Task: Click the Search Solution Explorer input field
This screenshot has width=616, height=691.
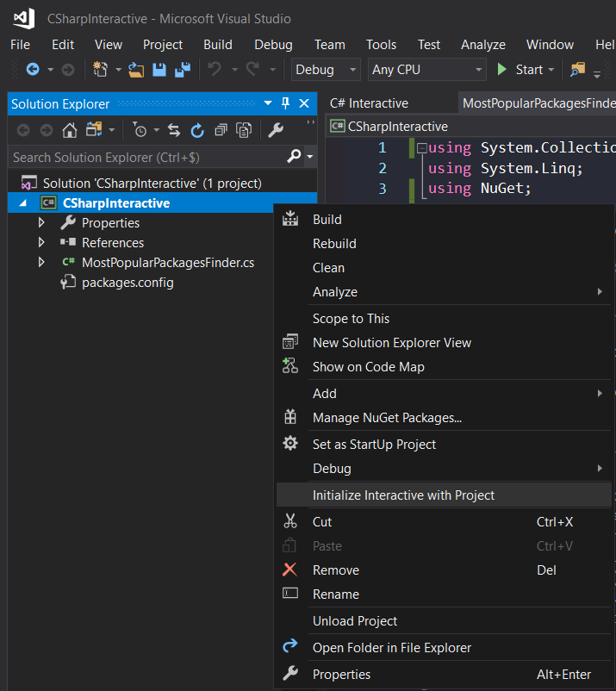Action: click(x=147, y=158)
